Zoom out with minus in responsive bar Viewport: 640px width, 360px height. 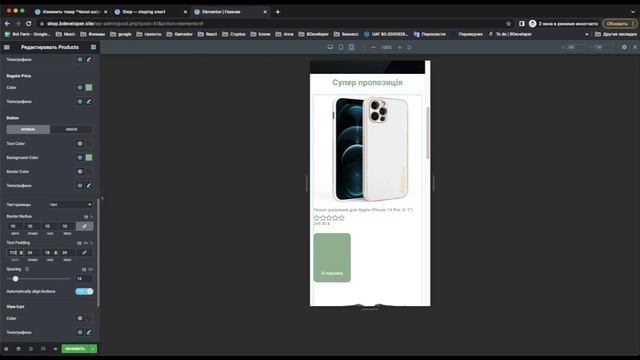pyautogui.click(x=373, y=47)
